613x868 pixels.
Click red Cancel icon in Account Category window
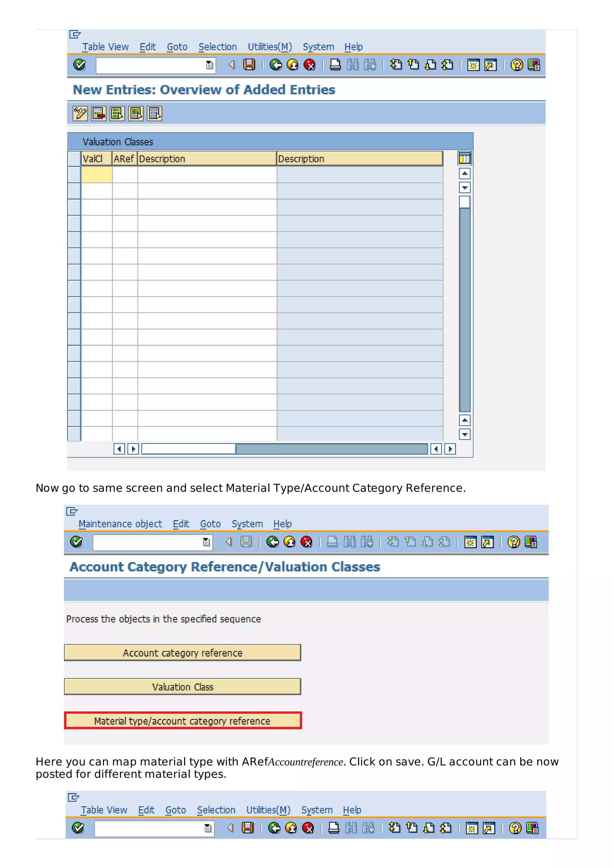(x=306, y=542)
